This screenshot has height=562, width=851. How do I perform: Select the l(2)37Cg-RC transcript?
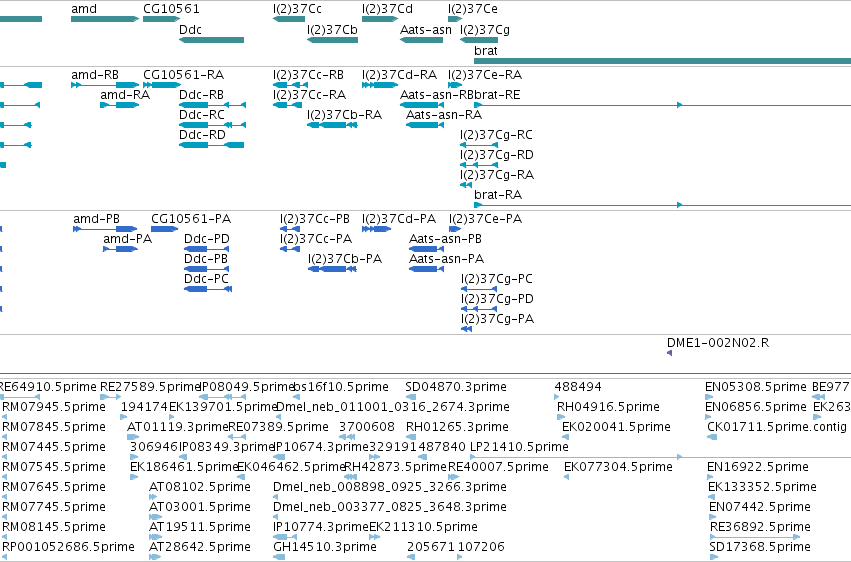click(479, 145)
